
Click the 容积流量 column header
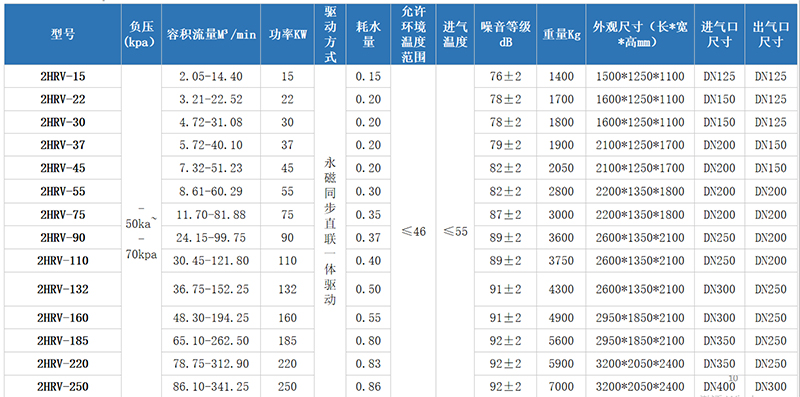coord(211,34)
